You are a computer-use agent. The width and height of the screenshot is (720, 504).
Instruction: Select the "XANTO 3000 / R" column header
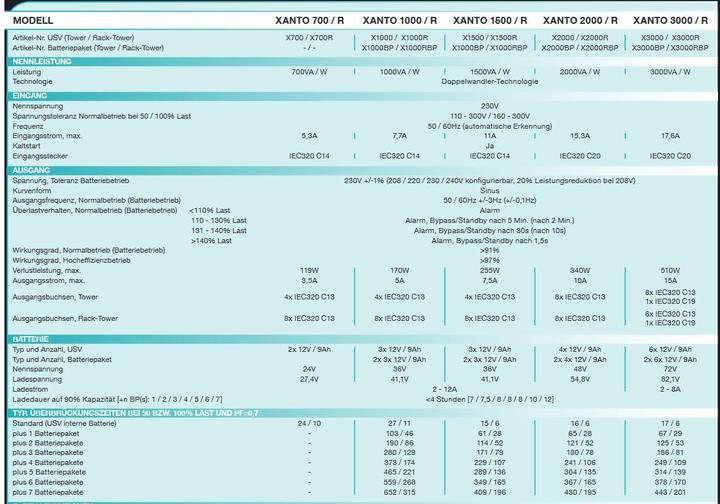(x=670, y=20)
